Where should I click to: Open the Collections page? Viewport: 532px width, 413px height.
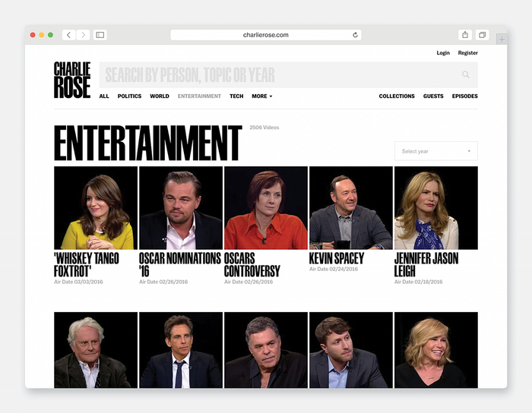click(397, 96)
